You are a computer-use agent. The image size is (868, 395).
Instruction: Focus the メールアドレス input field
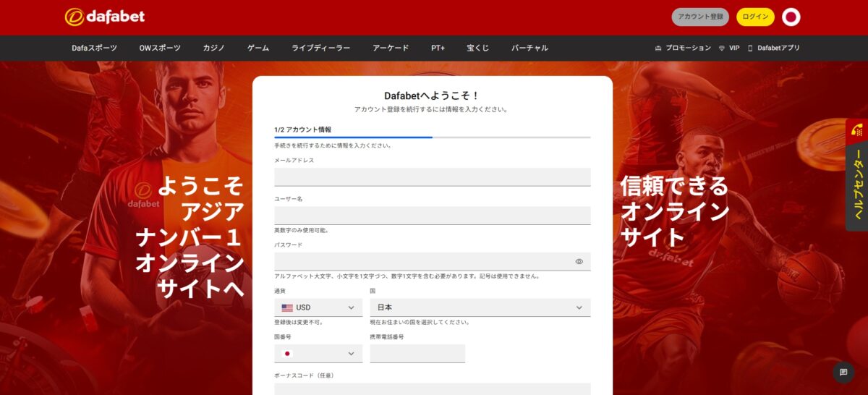click(x=433, y=177)
